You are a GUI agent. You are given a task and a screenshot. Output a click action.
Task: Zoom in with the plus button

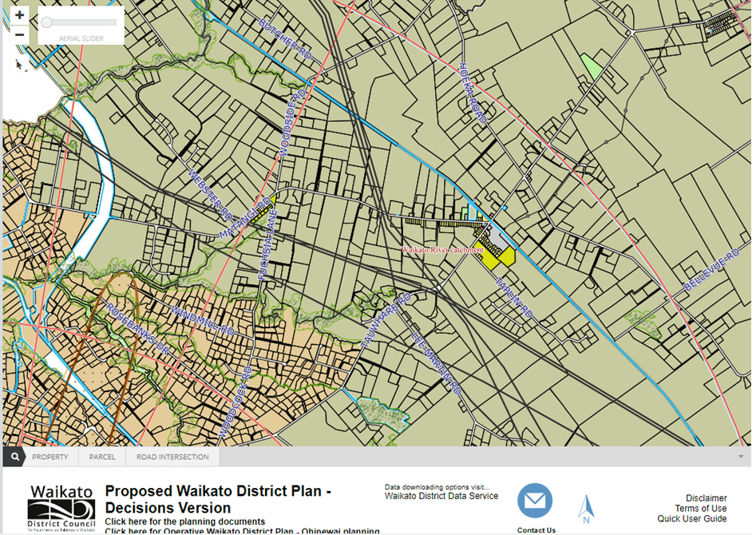[20, 15]
